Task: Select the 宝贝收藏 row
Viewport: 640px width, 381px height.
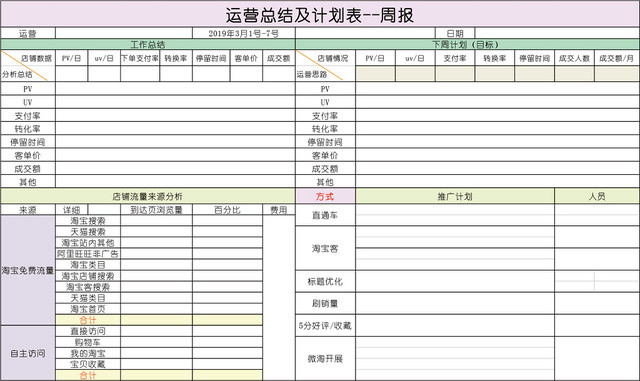Action: click(x=88, y=364)
